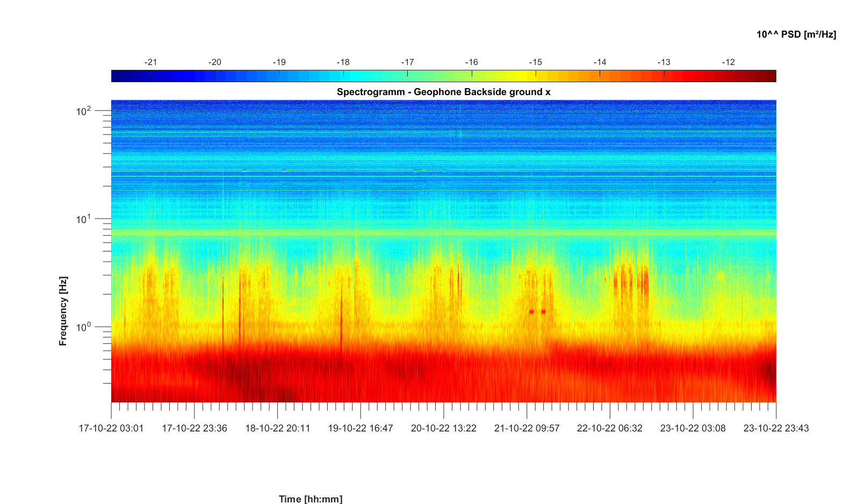Click the colorbar tick label '-12'
Viewport: 858px width, 504px height.
click(728, 62)
